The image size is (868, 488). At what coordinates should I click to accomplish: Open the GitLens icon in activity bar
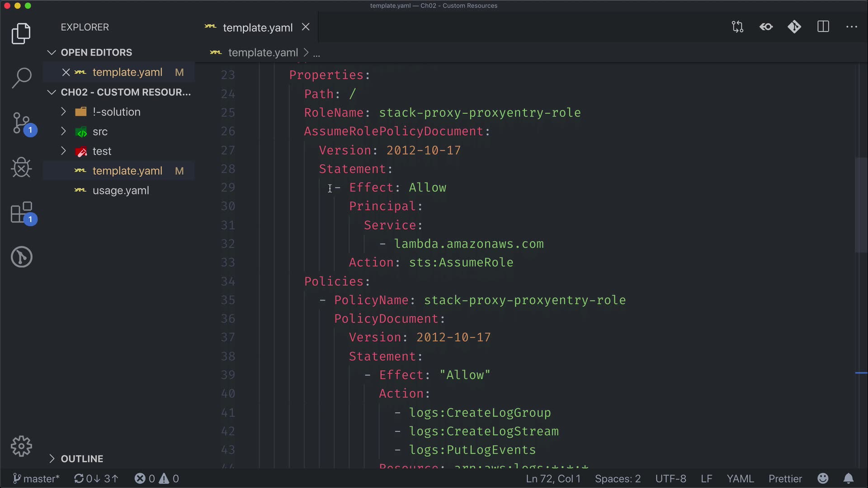tap(21, 257)
